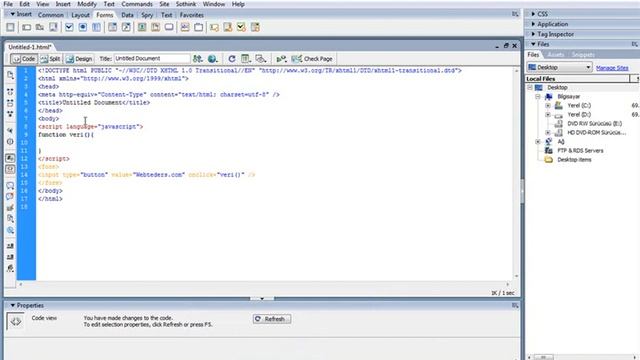640x360 pixels.
Task: Toggle Line Numbers in coding toolbar
Action: [10, 158]
